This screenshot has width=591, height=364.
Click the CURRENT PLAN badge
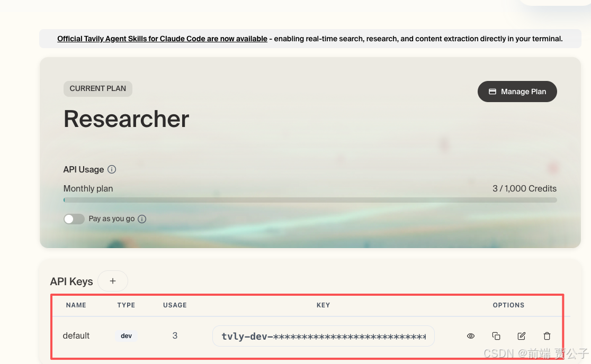[x=97, y=88]
